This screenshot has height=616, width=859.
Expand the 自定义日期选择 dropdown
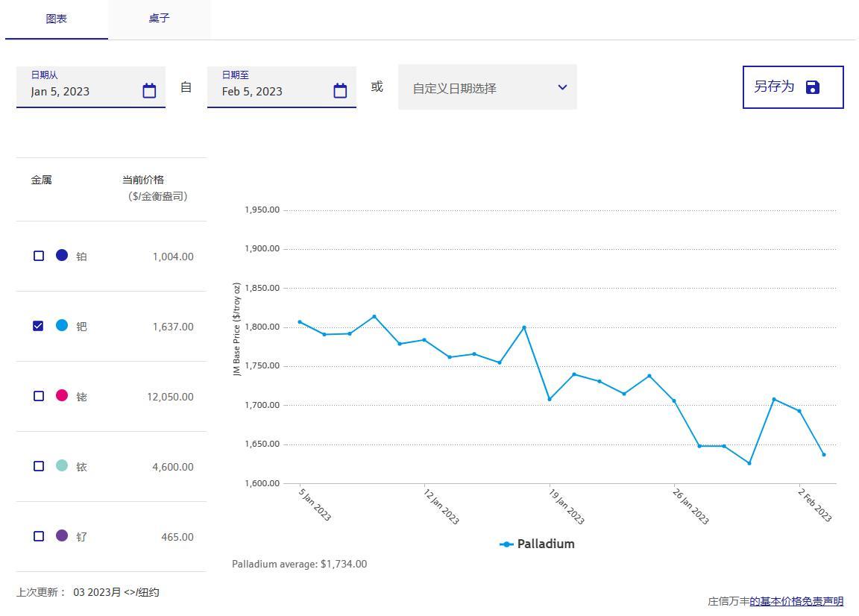tap(477, 88)
